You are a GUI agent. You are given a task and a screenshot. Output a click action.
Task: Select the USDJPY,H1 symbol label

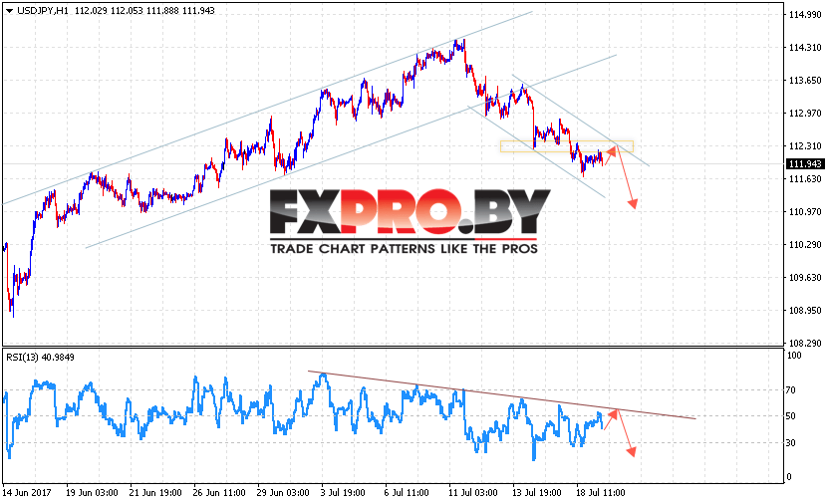pos(42,11)
